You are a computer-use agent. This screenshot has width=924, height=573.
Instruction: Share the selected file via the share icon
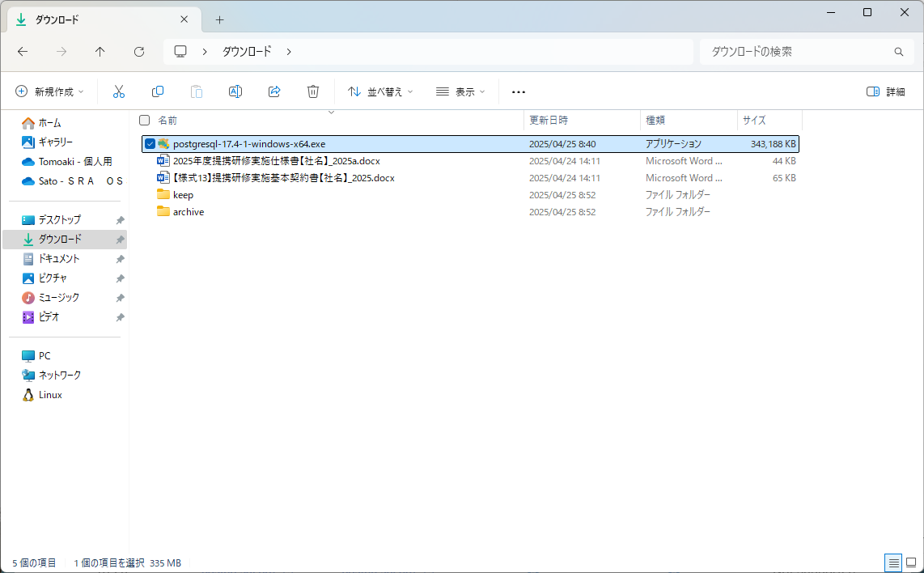pyautogui.click(x=274, y=91)
